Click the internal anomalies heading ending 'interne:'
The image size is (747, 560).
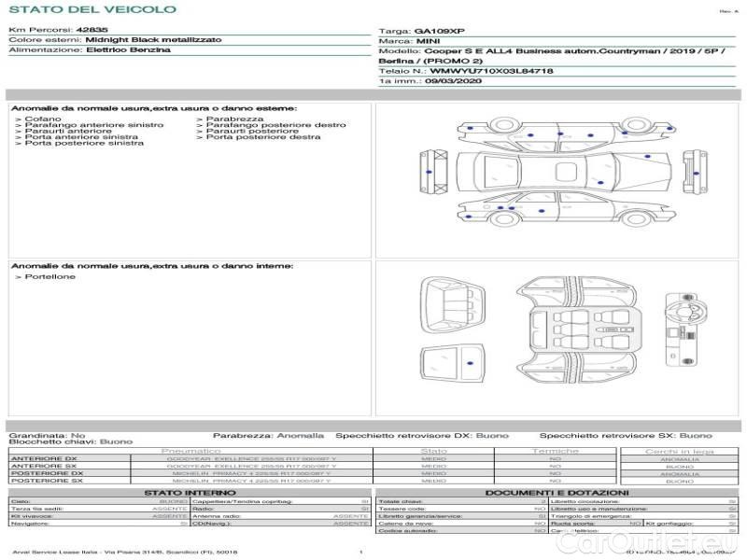click(152, 266)
